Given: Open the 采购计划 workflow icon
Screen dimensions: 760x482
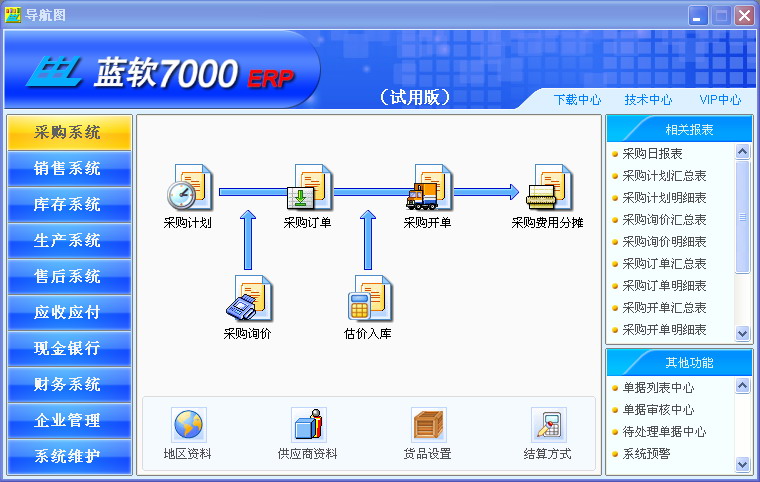Looking at the screenshot, I should pos(187,187).
